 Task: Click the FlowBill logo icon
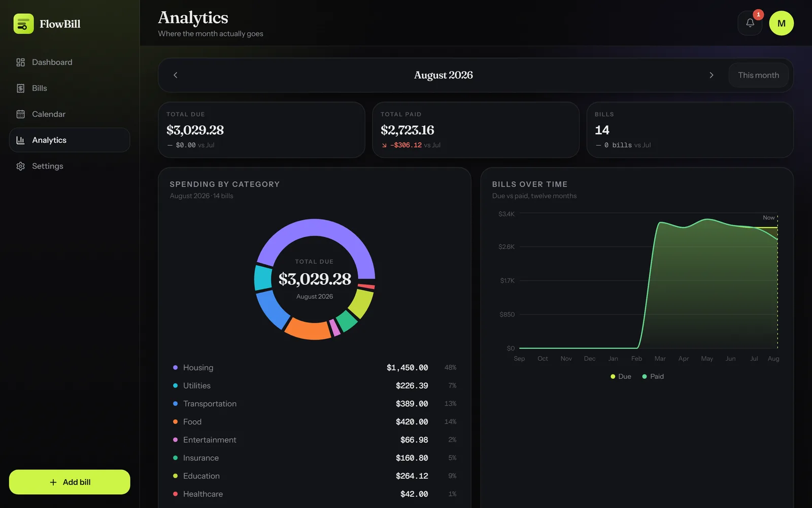pyautogui.click(x=23, y=24)
